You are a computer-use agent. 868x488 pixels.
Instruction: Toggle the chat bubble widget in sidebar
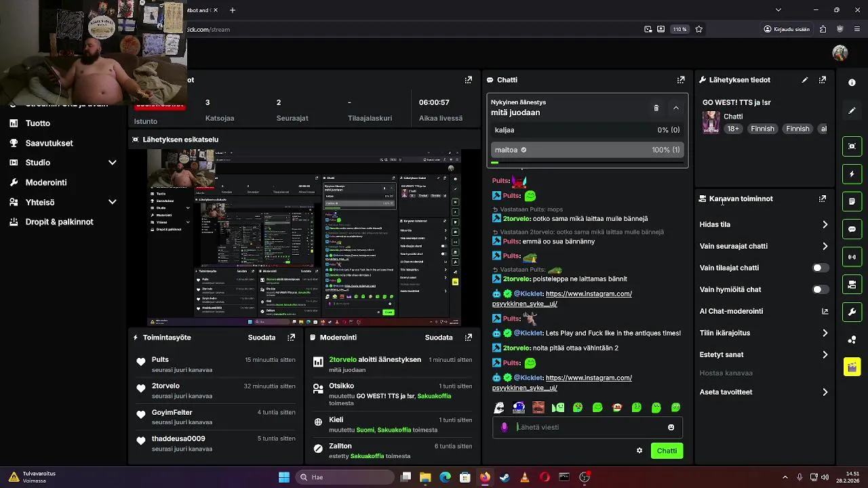[852, 229]
